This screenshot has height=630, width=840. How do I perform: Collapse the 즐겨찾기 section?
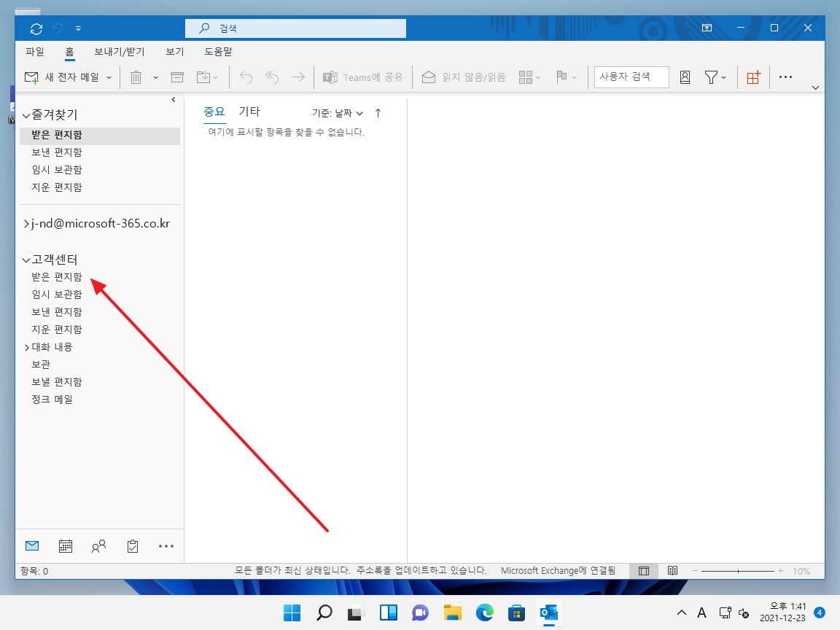point(26,115)
